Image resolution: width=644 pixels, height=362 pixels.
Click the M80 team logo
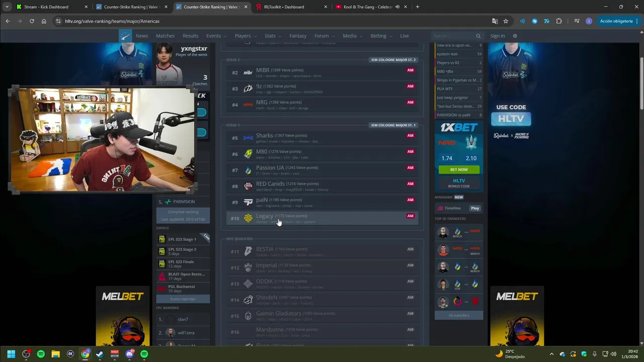tap(248, 154)
